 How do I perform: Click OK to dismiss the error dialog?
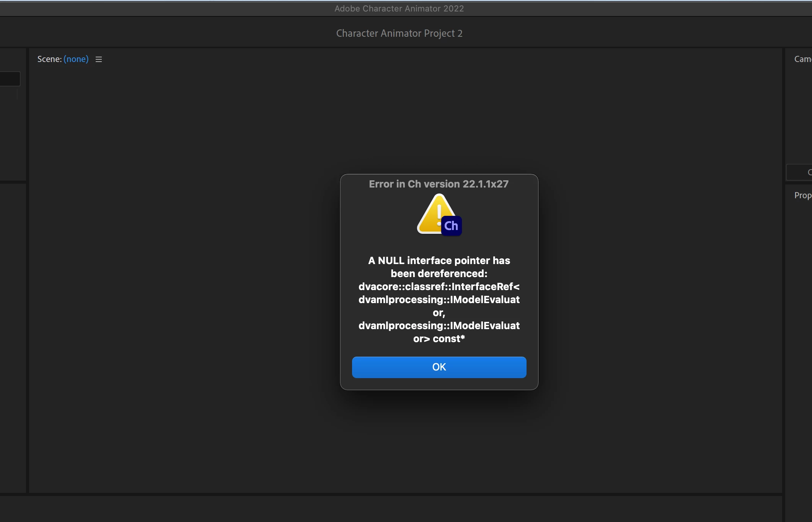point(439,367)
